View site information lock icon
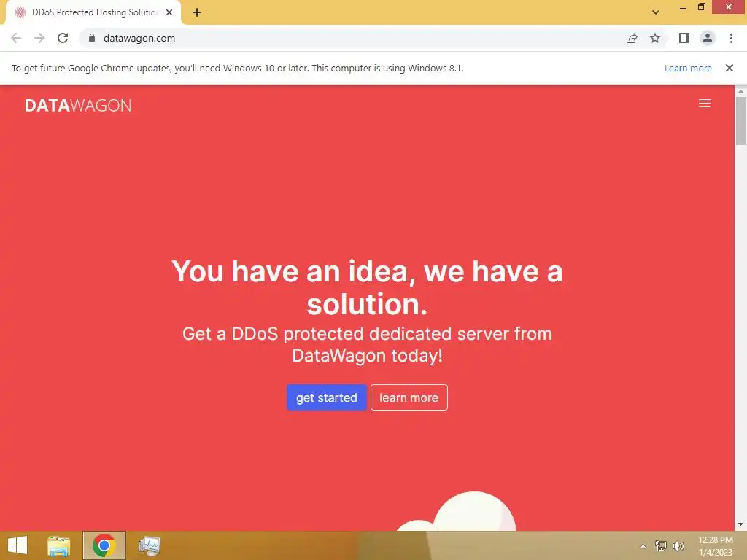The width and height of the screenshot is (747, 560). coord(92,38)
